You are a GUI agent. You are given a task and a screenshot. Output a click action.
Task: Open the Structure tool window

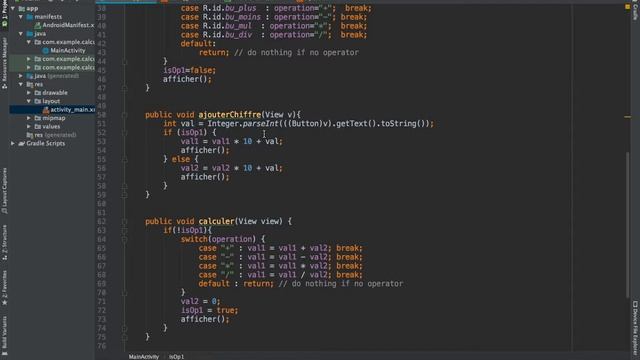pos(4,242)
